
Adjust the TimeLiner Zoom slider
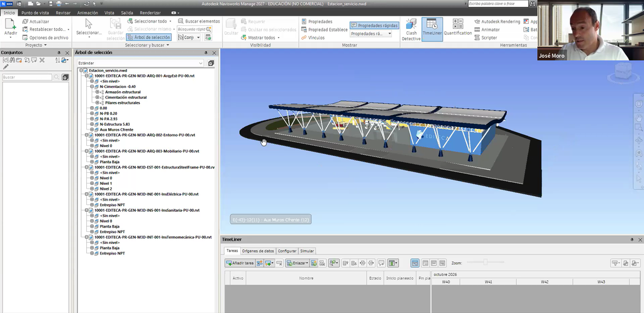pyautogui.click(x=486, y=263)
